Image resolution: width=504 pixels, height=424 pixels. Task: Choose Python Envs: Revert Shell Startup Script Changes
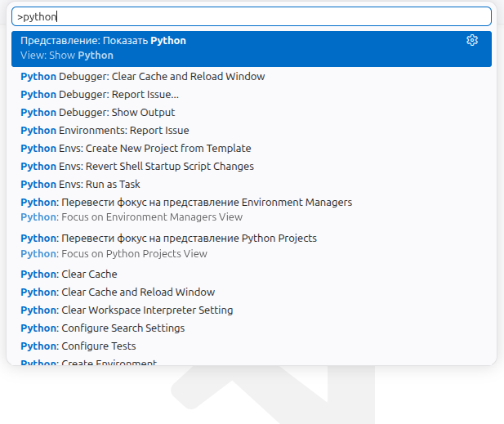click(252, 167)
